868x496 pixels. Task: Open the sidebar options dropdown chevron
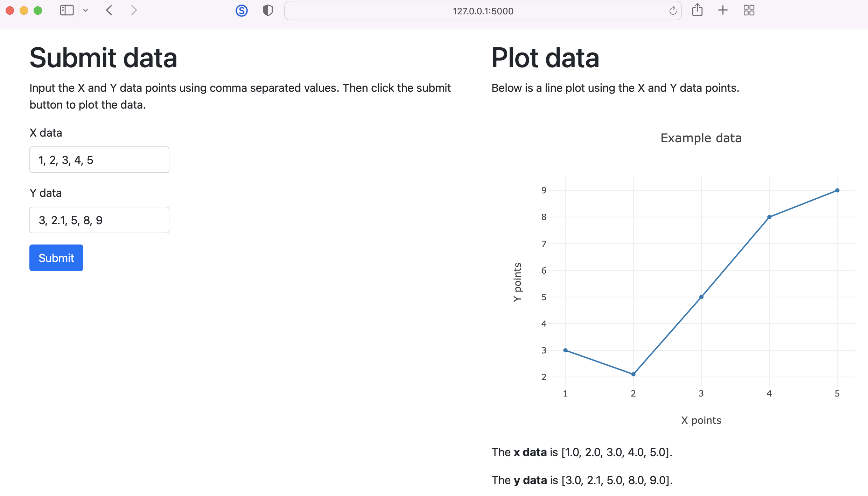pos(85,11)
